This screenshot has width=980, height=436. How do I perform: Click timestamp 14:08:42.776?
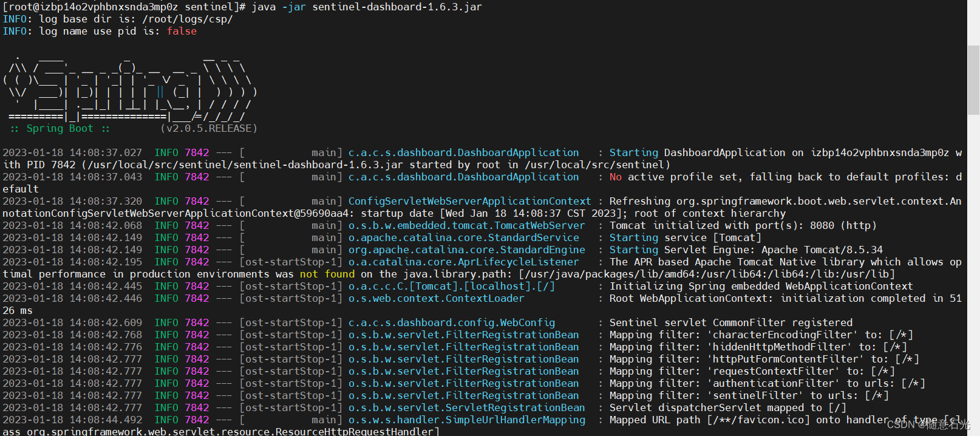[106, 347]
